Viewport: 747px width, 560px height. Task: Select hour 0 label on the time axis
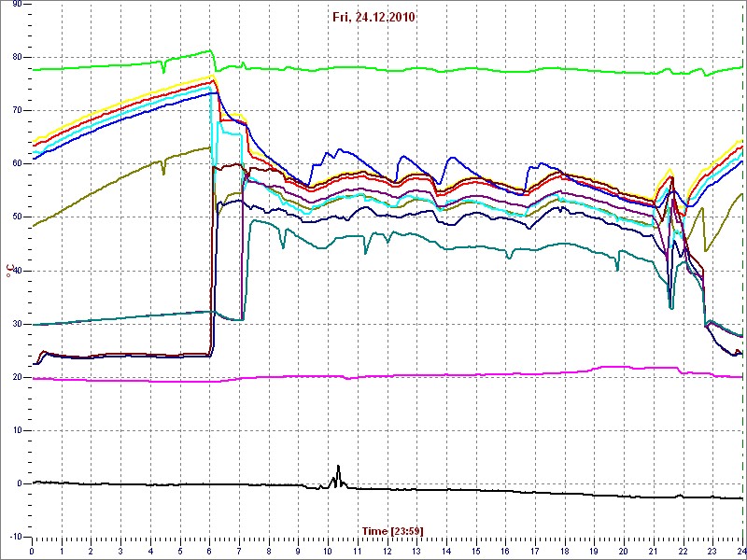click(32, 551)
